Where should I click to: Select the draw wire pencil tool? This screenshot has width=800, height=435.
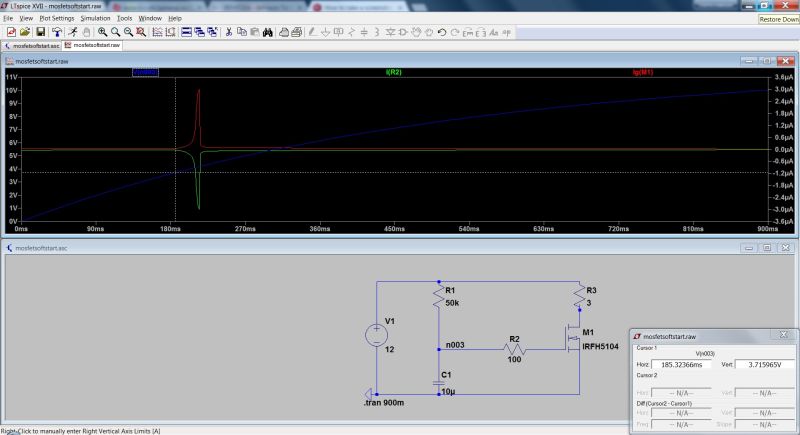pos(312,32)
